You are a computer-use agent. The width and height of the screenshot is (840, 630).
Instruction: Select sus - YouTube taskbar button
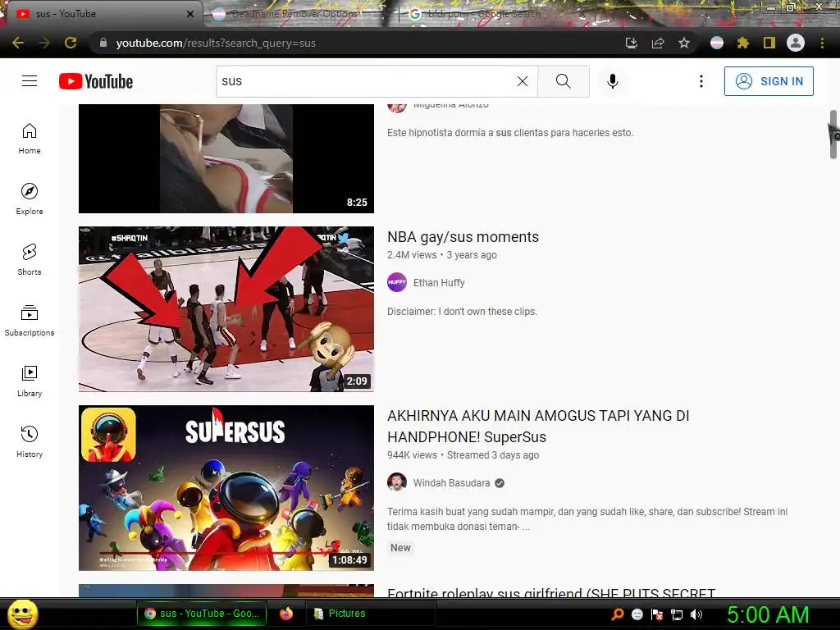201,614
